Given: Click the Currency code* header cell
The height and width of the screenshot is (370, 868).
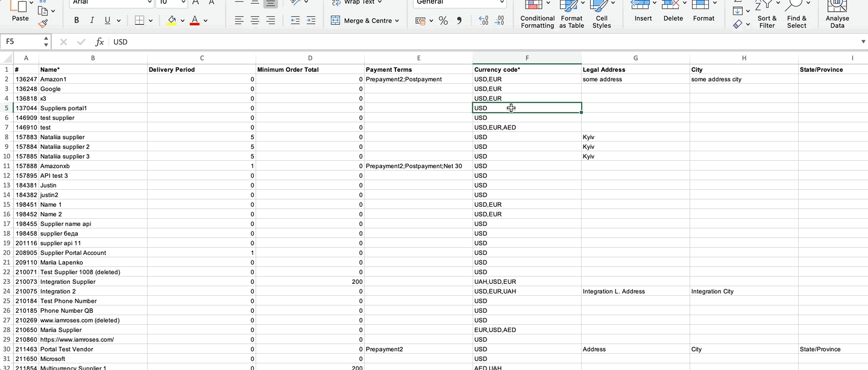Looking at the screenshot, I should coord(527,69).
